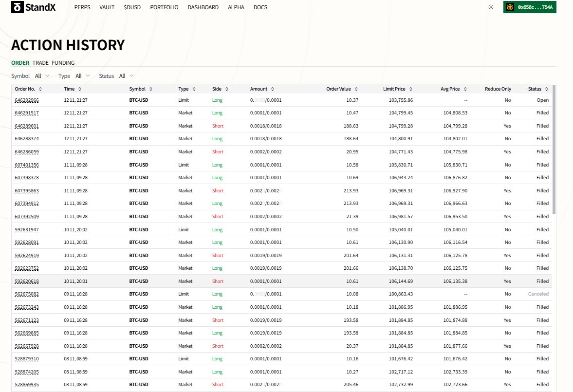Click the StandX logo icon
573x392 pixels.
coord(17,7)
